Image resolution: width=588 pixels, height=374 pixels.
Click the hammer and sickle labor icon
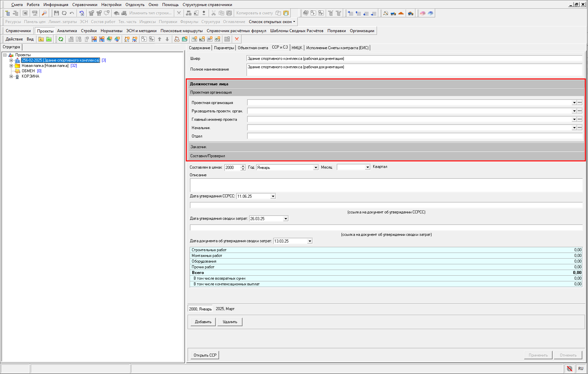386,13
